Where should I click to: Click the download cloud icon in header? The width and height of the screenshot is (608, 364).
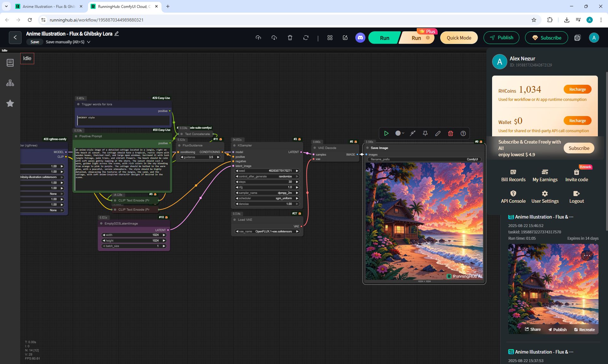(274, 38)
